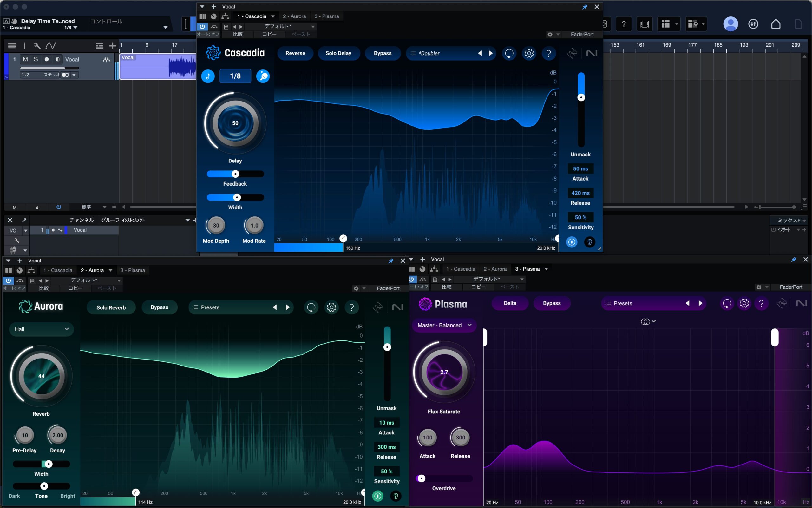This screenshot has height=508, width=812.
Task: Open Aurora help question mark icon
Action: pyautogui.click(x=351, y=307)
